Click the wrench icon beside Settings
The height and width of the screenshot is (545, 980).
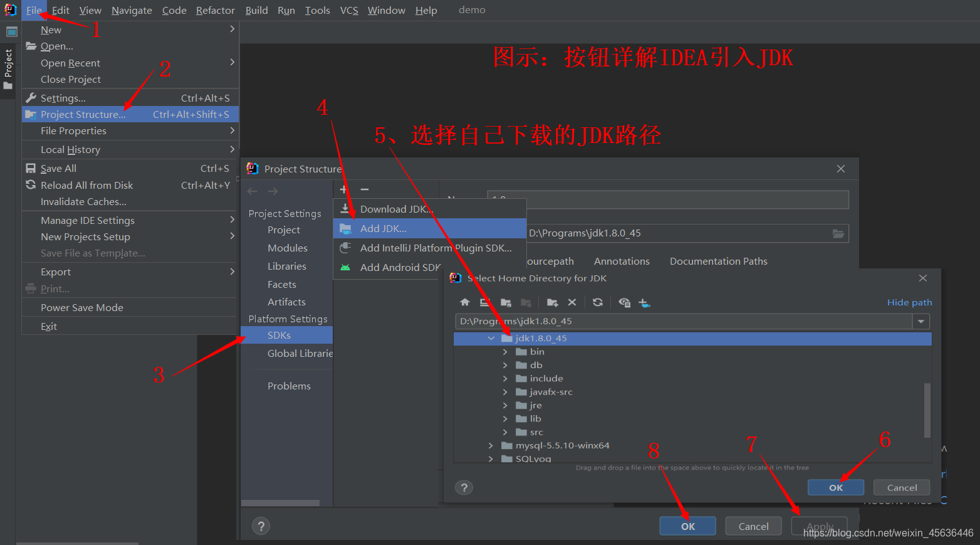click(x=31, y=98)
